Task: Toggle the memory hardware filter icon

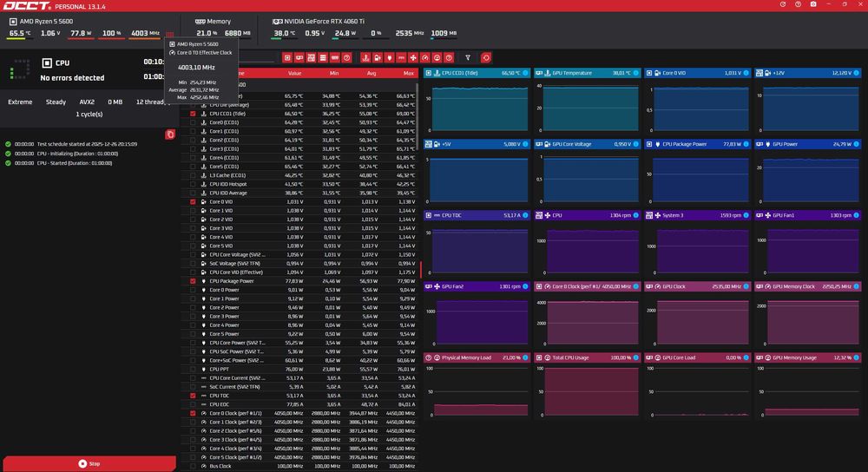Action: pyautogui.click(x=335, y=57)
